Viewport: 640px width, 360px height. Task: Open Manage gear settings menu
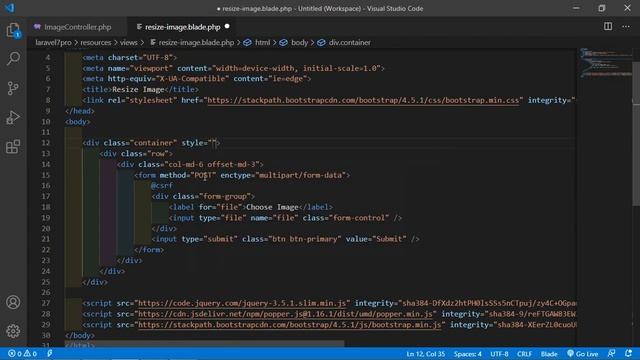tap(13, 331)
